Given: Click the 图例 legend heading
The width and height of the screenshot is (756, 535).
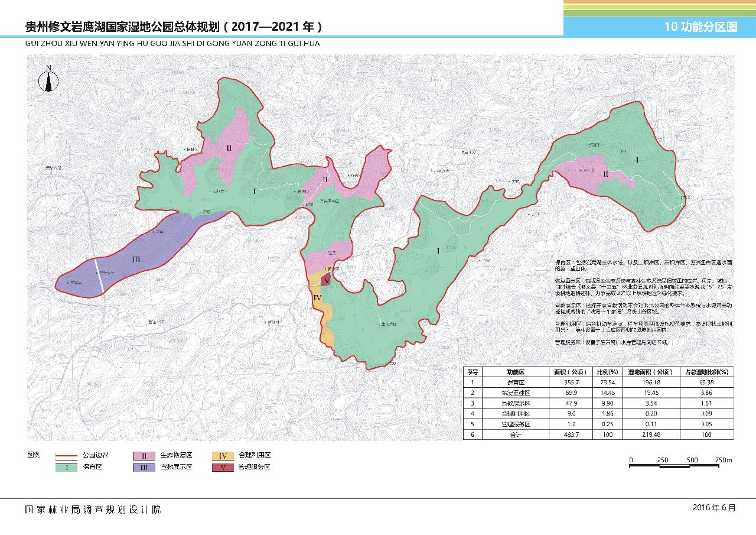Looking at the screenshot, I should [x=34, y=455].
